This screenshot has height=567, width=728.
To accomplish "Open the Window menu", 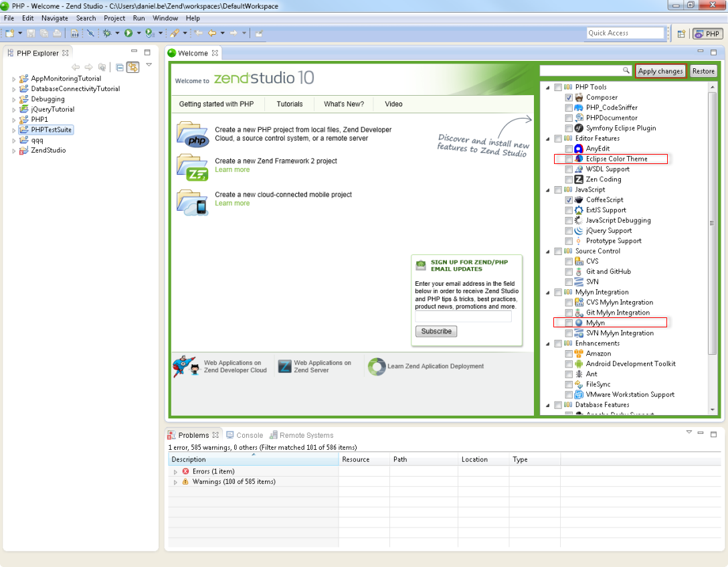I will (165, 18).
